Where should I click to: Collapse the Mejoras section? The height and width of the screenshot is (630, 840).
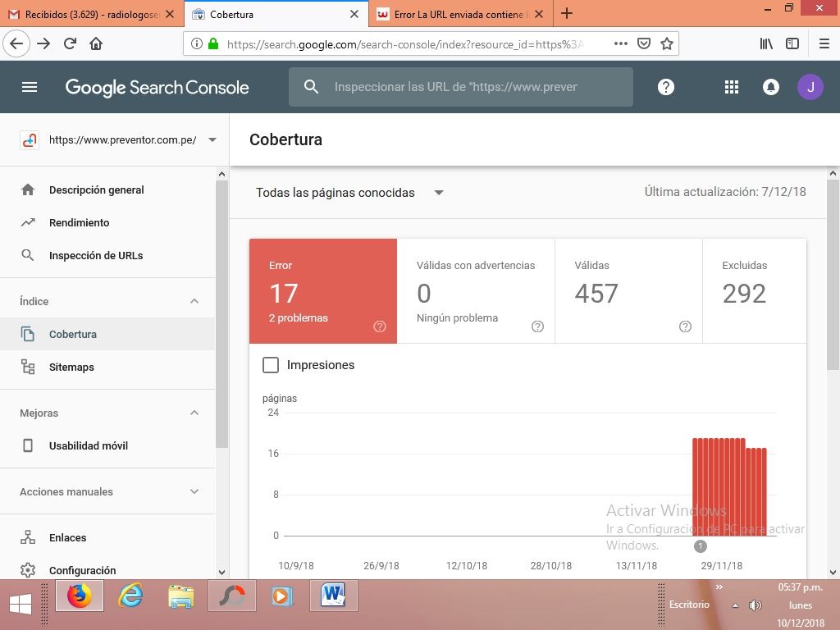[x=194, y=413]
